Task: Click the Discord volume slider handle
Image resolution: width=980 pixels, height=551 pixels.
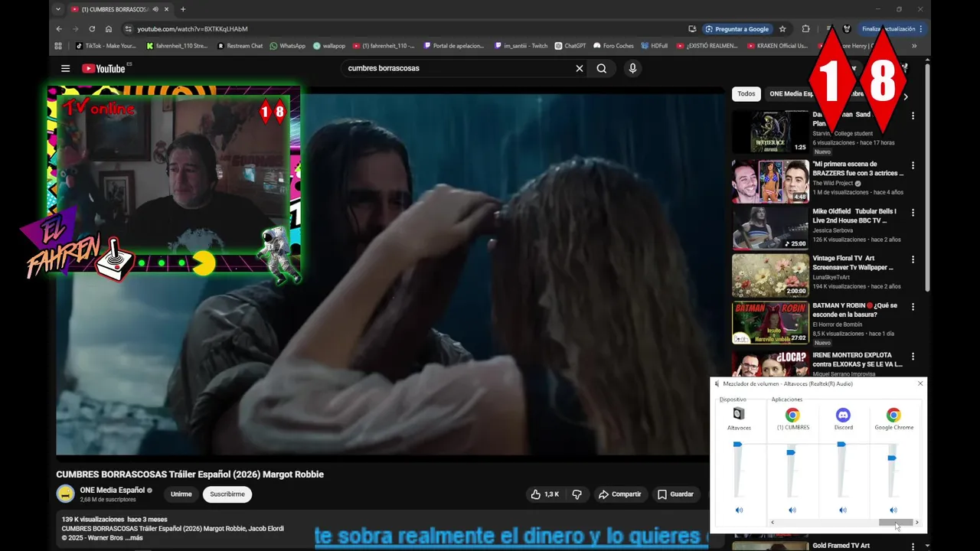Action: [841, 444]
